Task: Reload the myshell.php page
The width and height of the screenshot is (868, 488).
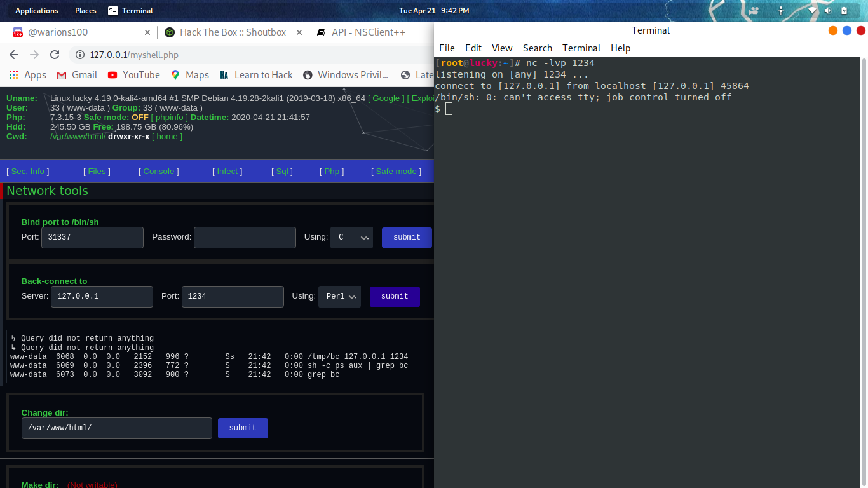Action: [55, 55]
